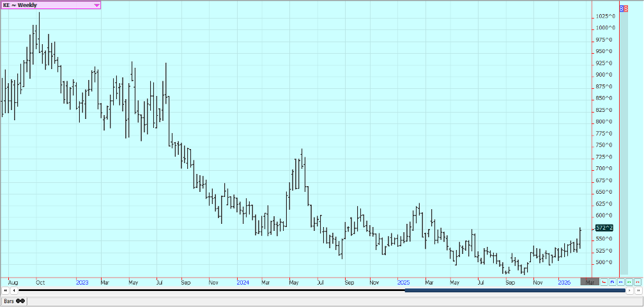
Task: Click the small icon in top-right corner
Action: click(x=624, y=10)
